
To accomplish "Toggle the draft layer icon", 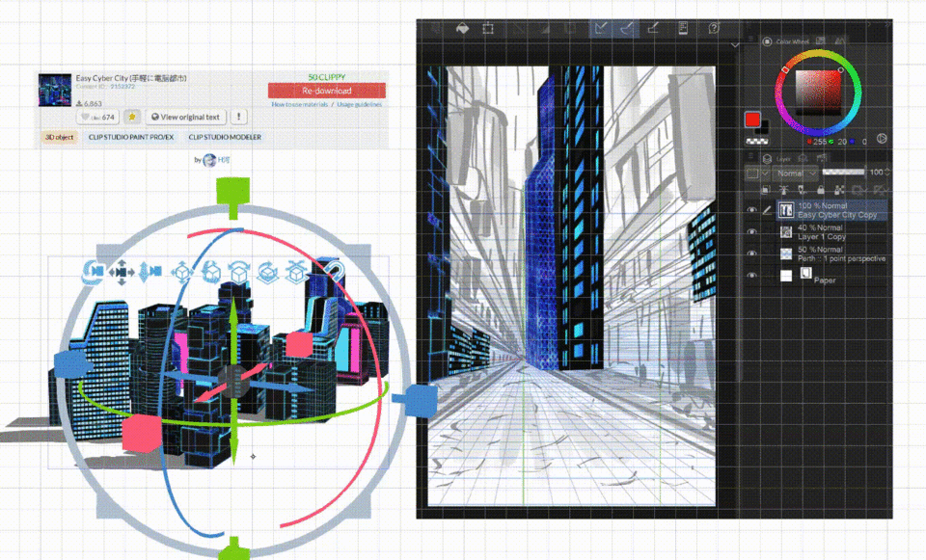I will pyautogui.click(x=802, y=190).
